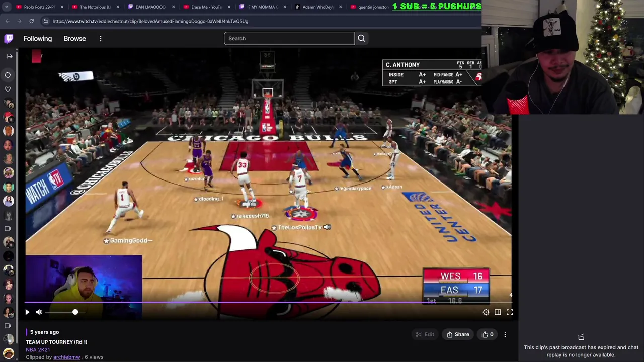Open the clip settings gear
Image resolution: width=644 pixels, height=362 pixels.
[486, 312]
